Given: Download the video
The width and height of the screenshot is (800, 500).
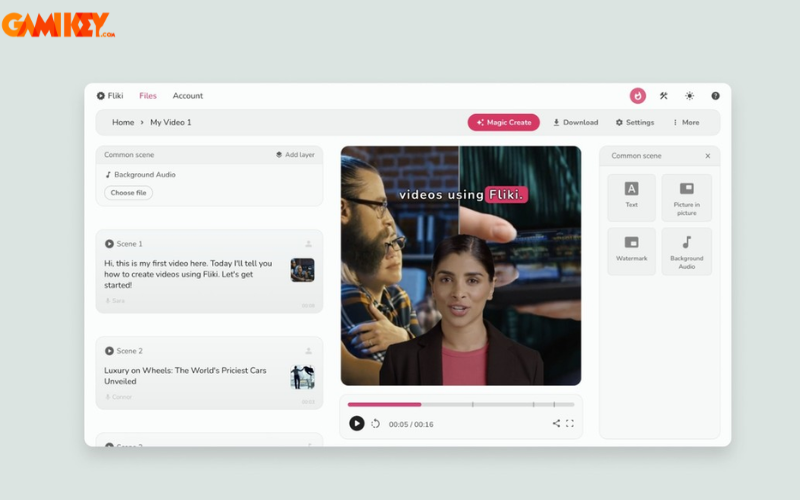Looking at the screenshot, I should pyautogui.click(x=576, y=122).
